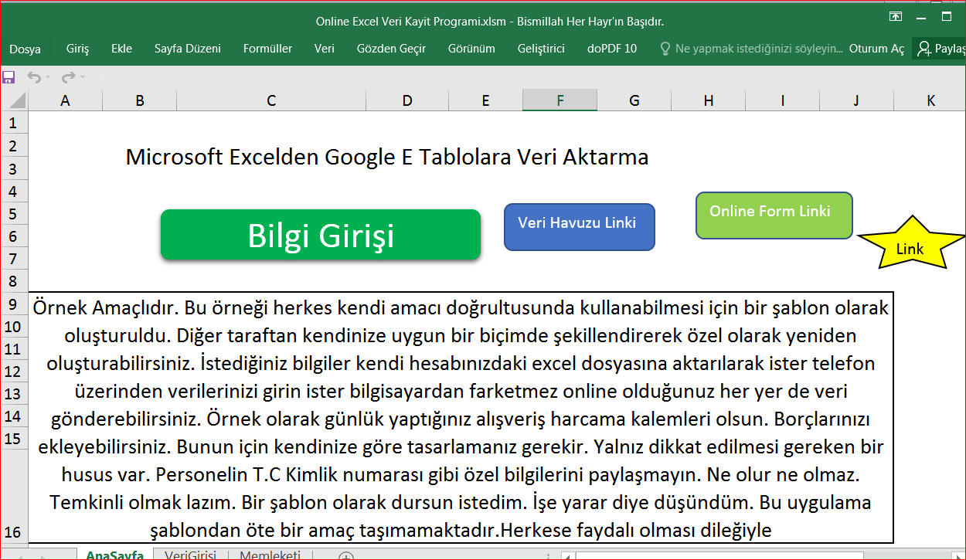Select column K header
Viewport: 966px width, 560px height.
point(930,100)
